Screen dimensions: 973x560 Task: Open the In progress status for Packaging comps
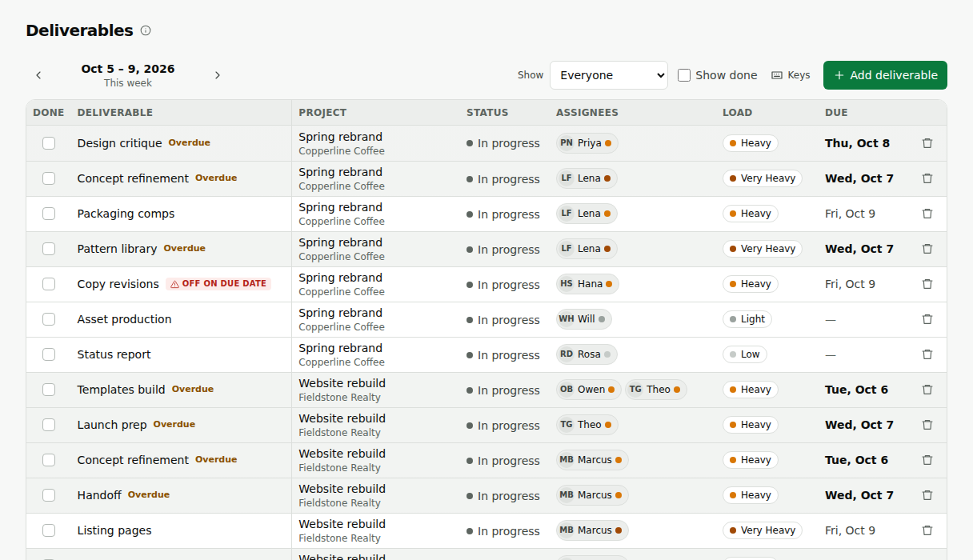coord(503,214)
